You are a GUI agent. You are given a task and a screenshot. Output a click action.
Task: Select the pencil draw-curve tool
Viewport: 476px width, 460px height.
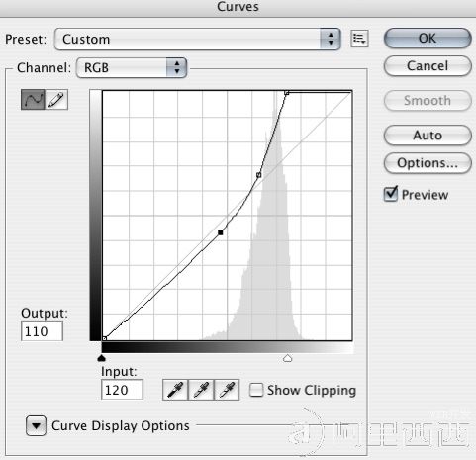56,100
